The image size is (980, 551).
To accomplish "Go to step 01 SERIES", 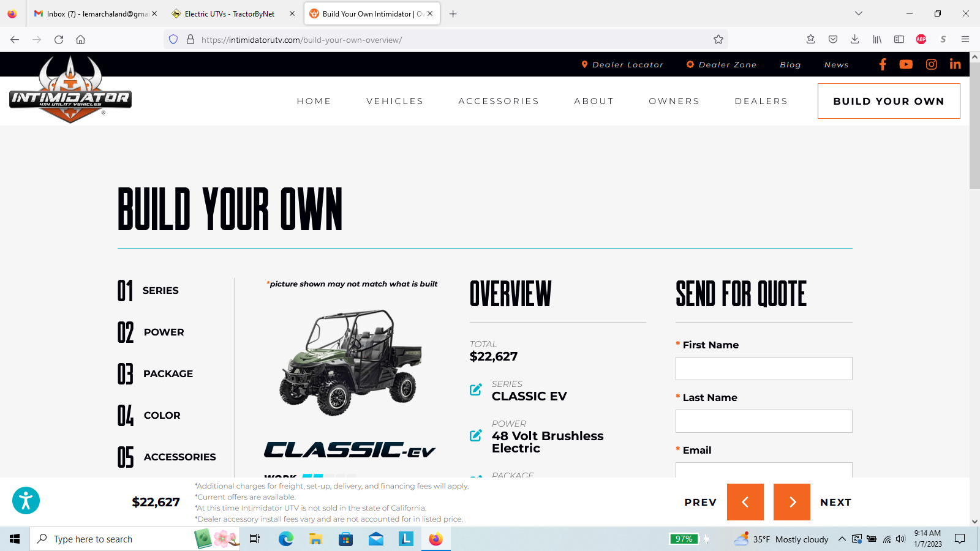I will (x=148, y=290).
